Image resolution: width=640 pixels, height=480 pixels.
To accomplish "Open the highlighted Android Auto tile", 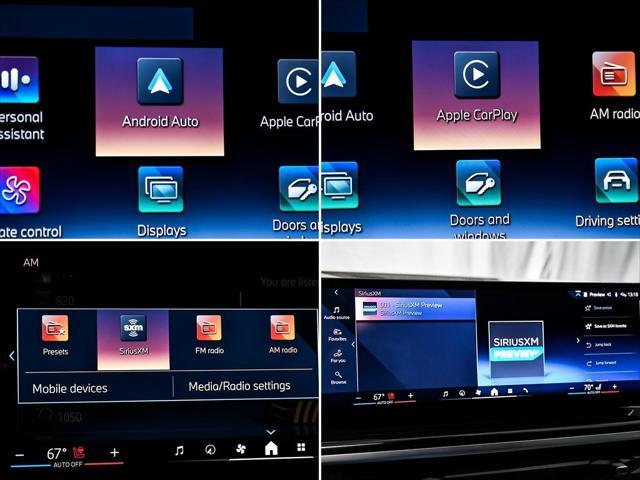I will [160, 101].
